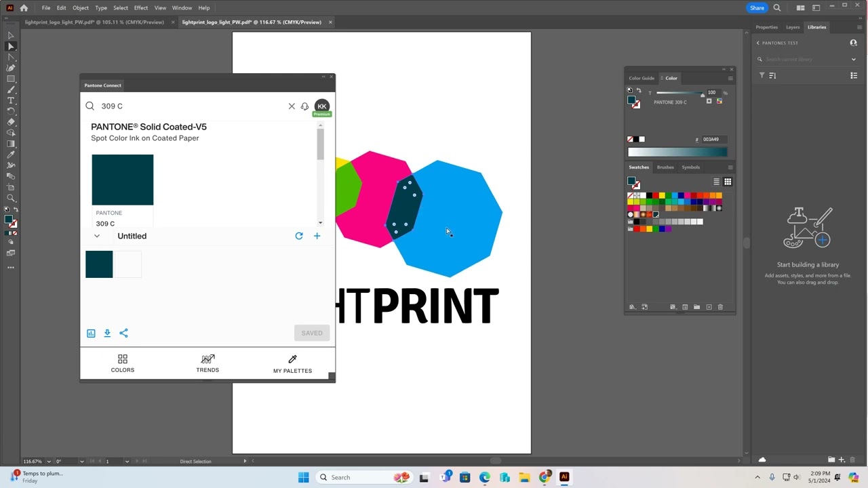Viewport: 868px width, 488px height.
Task: Switch Swatches panel to list view
Action: pos(716,182)
